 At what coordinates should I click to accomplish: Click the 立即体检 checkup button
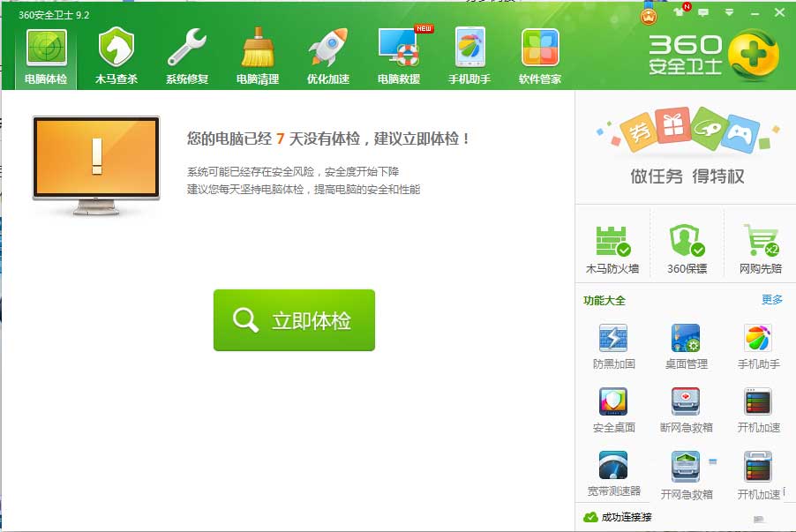click(x=294, y=321)
